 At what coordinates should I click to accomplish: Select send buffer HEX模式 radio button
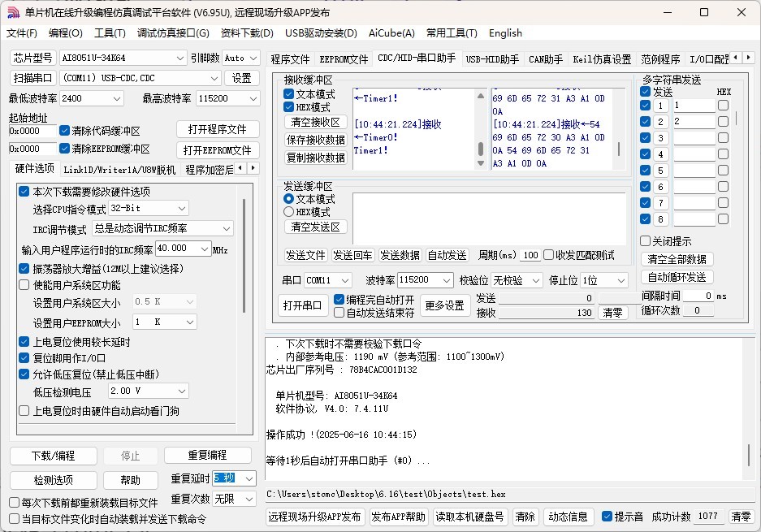289,212
